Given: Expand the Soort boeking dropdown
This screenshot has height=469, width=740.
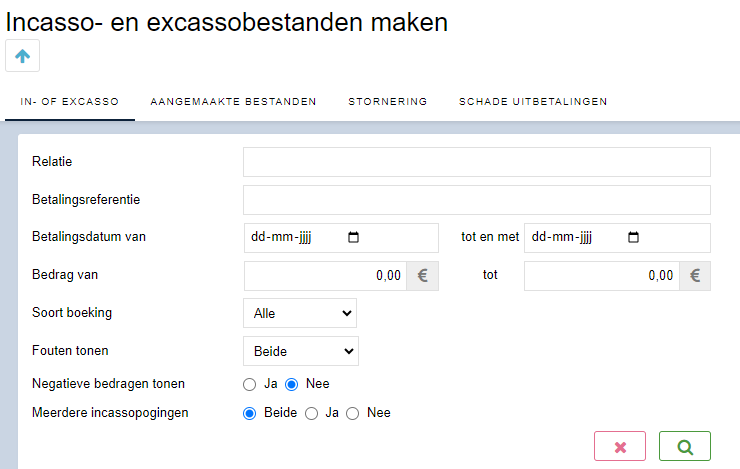Looking at the screenshot, I should point(300,313).
